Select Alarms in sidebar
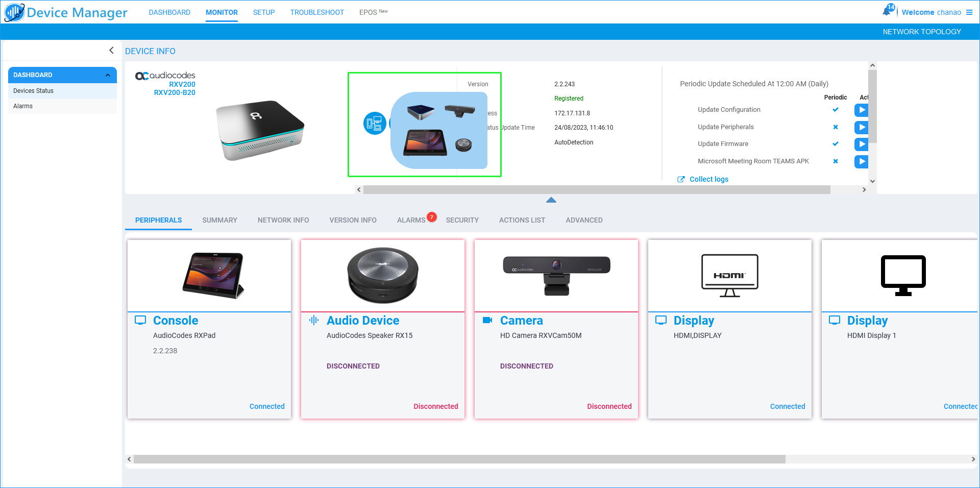Image resolution: width=980 pixels, height=488 pixels. pos(62,106)
